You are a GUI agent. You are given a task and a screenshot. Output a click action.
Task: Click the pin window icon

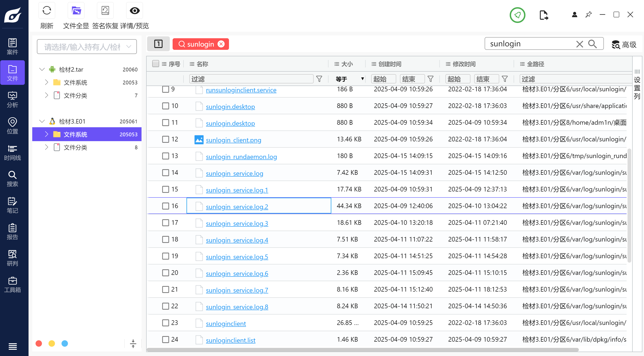pos(589,15)
